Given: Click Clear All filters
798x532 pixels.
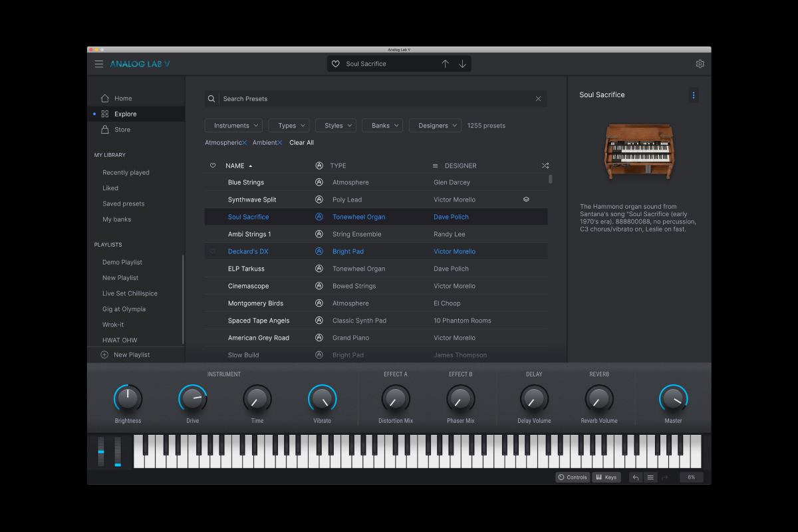Looking at the screenshot, I should click(301, 143).
